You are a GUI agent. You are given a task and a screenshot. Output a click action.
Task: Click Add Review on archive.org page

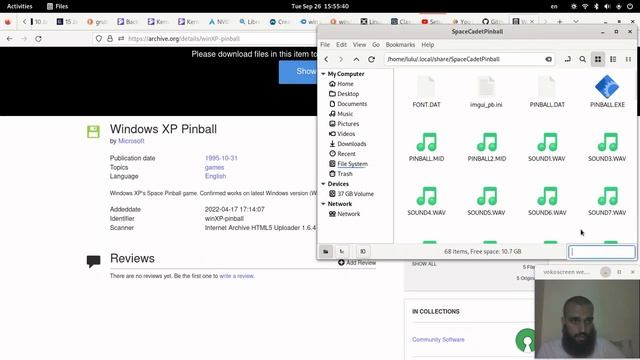coord(357,262)
